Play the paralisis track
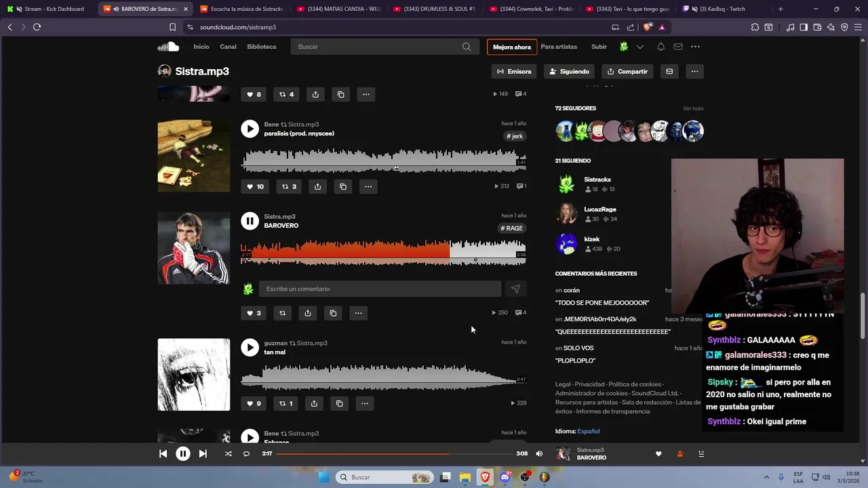868x488 pixels. 250,129
